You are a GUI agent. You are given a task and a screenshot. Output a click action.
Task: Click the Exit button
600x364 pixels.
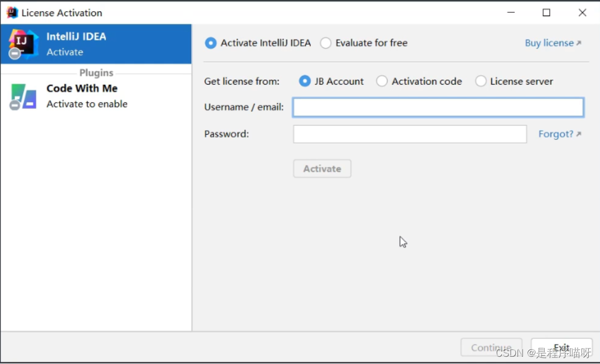tap(562, 347)
